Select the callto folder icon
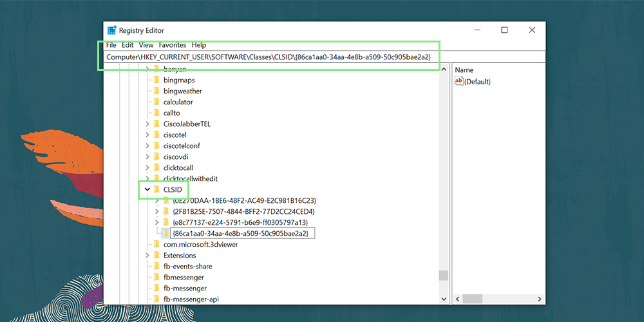 tap(156, 113)
